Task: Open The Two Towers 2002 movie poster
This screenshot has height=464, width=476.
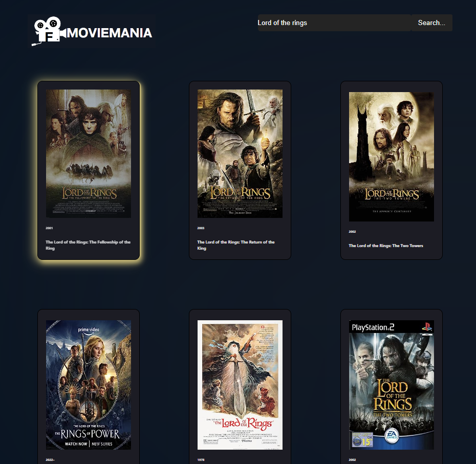Action: tap(392, 157)
